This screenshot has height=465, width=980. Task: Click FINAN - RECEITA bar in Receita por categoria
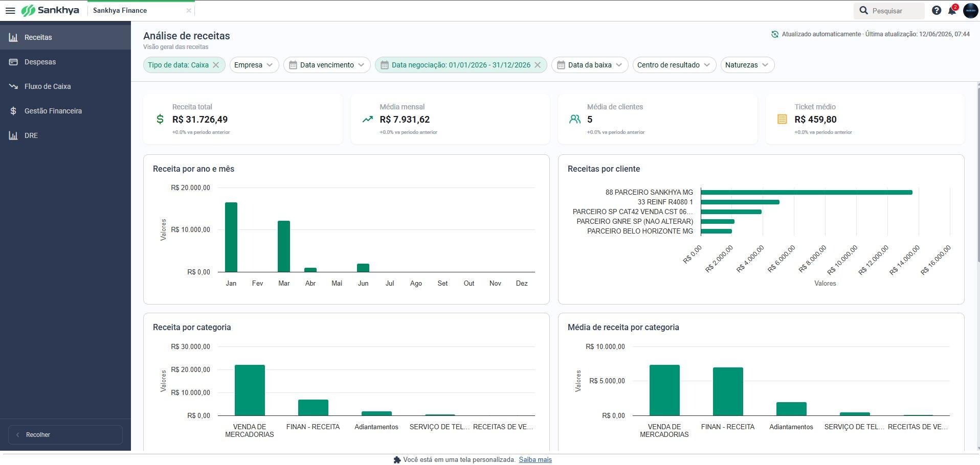[313, 407]
